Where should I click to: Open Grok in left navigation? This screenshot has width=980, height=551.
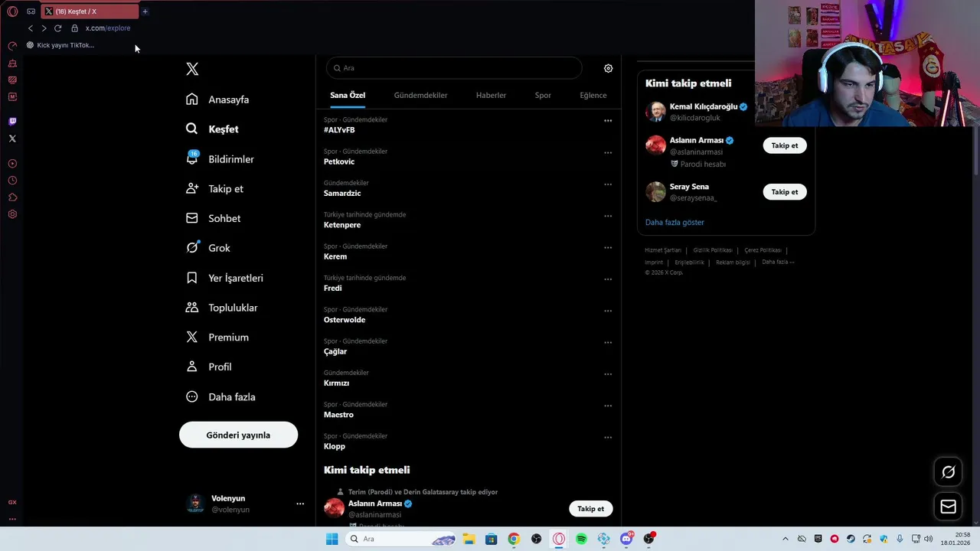pos(208,248)
